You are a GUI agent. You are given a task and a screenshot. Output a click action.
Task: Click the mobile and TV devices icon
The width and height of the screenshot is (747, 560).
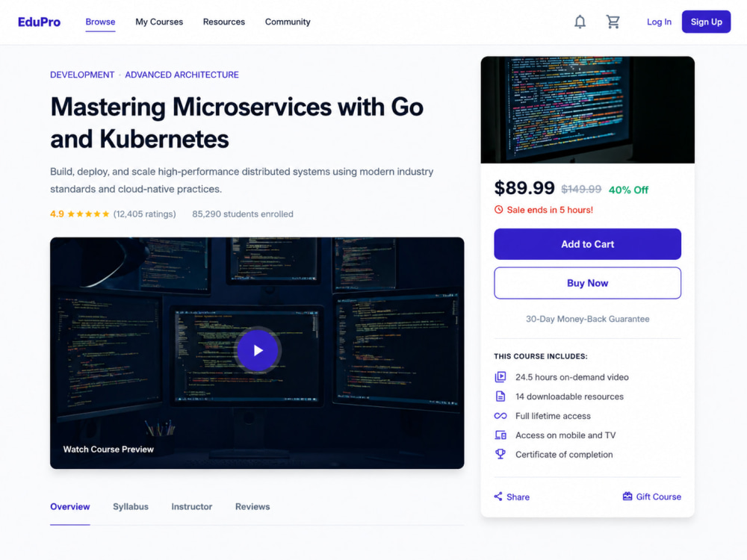click(x=500, y=435)
